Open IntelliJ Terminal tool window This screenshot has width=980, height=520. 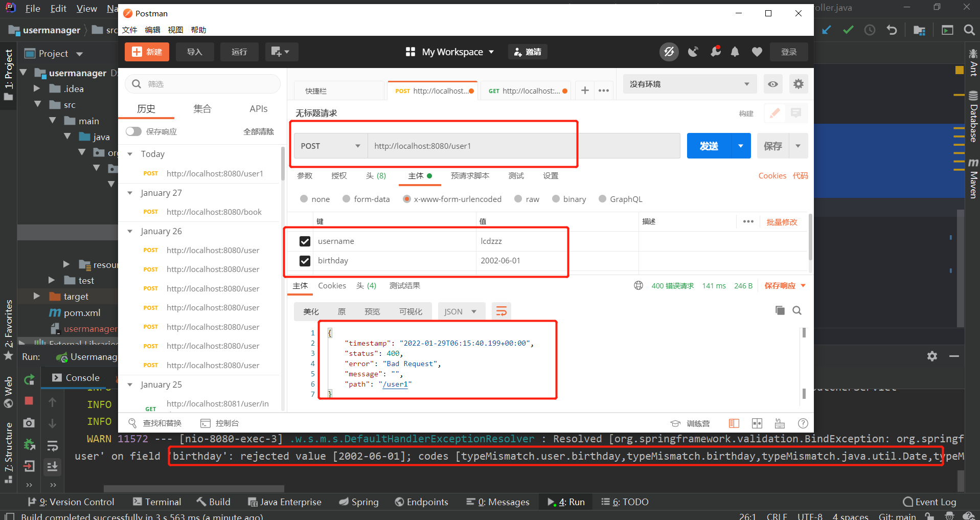(157, 502)
